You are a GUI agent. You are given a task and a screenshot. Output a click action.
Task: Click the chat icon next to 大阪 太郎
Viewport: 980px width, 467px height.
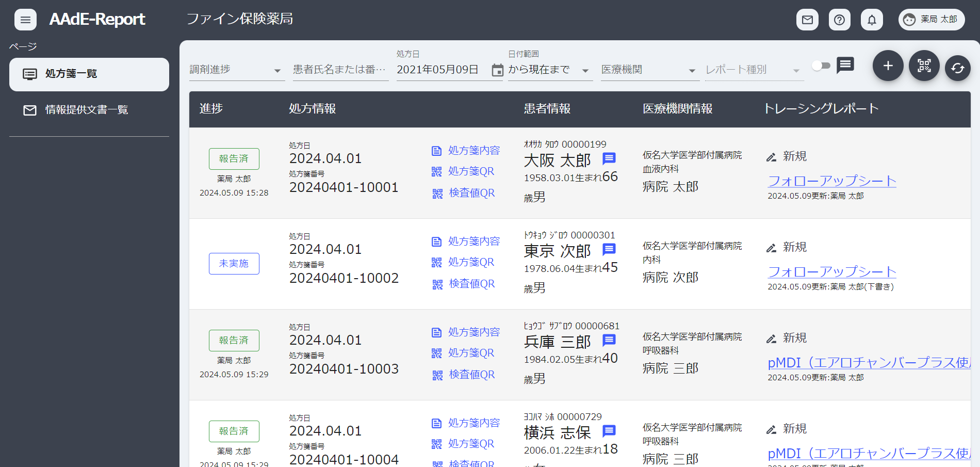coord(609,159)
